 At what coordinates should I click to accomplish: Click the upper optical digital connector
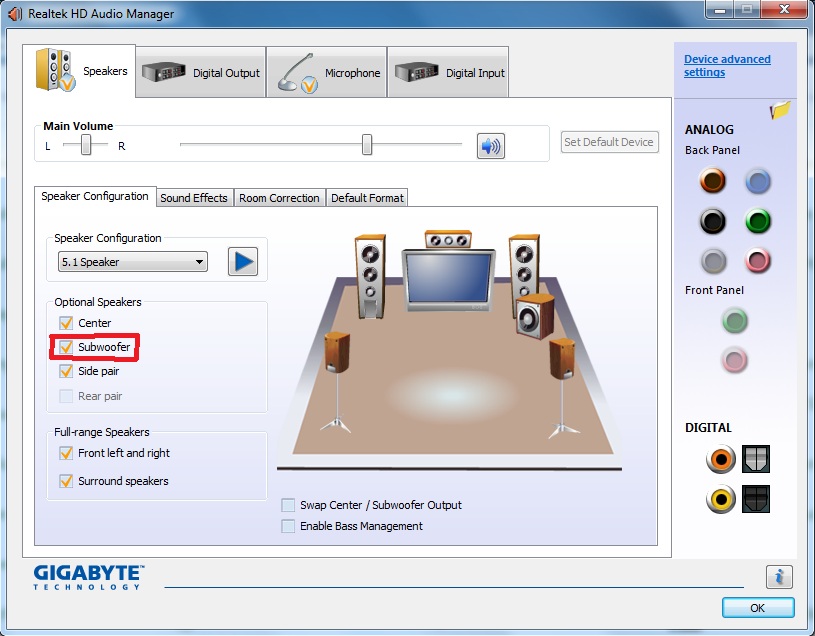tap(756, 459)
